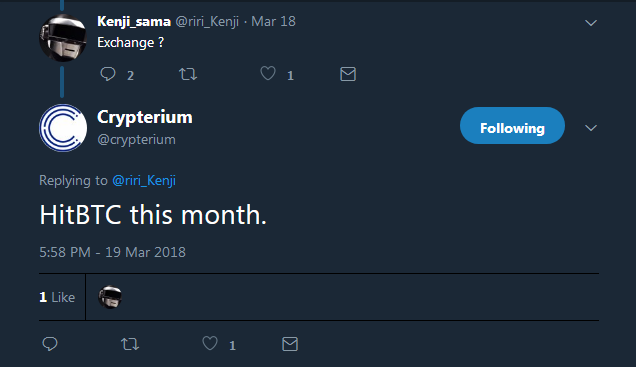636x367 pixels.
Task: View who liked via "1 Like"
Action: [x=57, y=297]
